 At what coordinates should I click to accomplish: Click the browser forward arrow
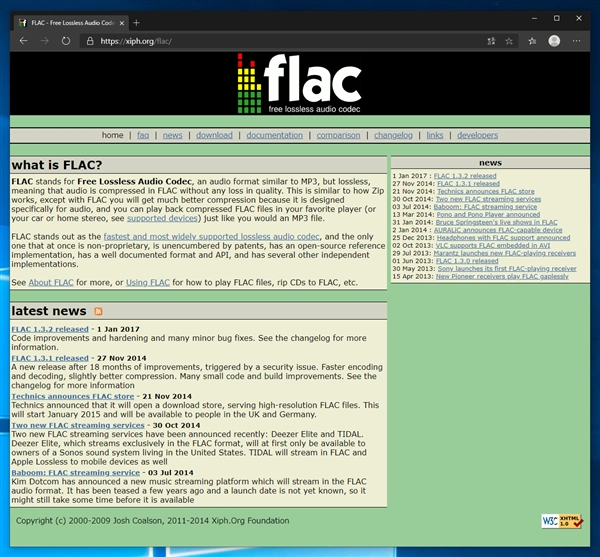(x=45, y=41)
